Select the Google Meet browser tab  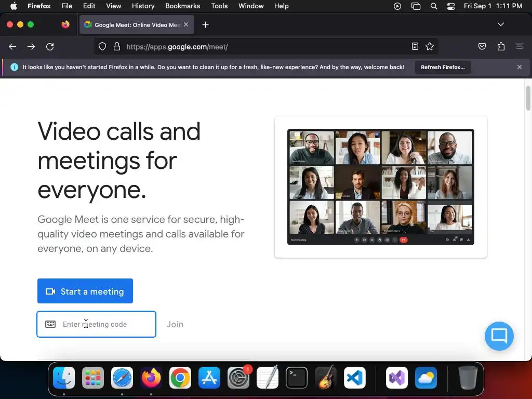point(137,24)
